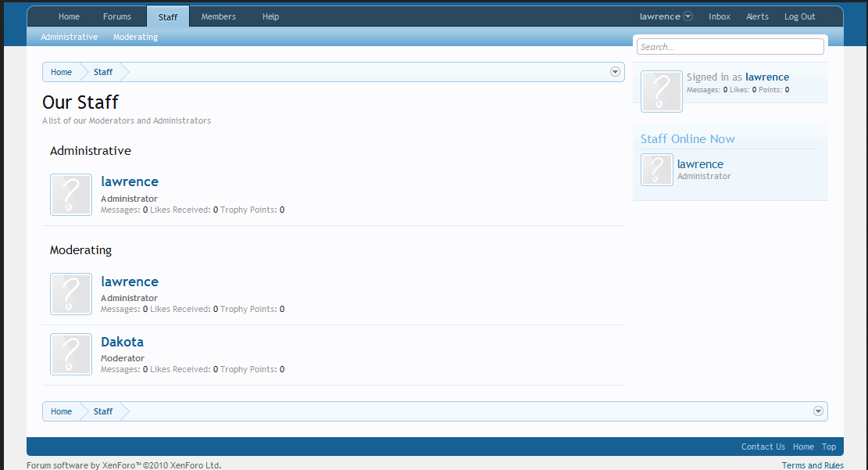Click Home in the top breadcrumb
This screenshot has width=868, height=470.
click(x=62, y=72)
